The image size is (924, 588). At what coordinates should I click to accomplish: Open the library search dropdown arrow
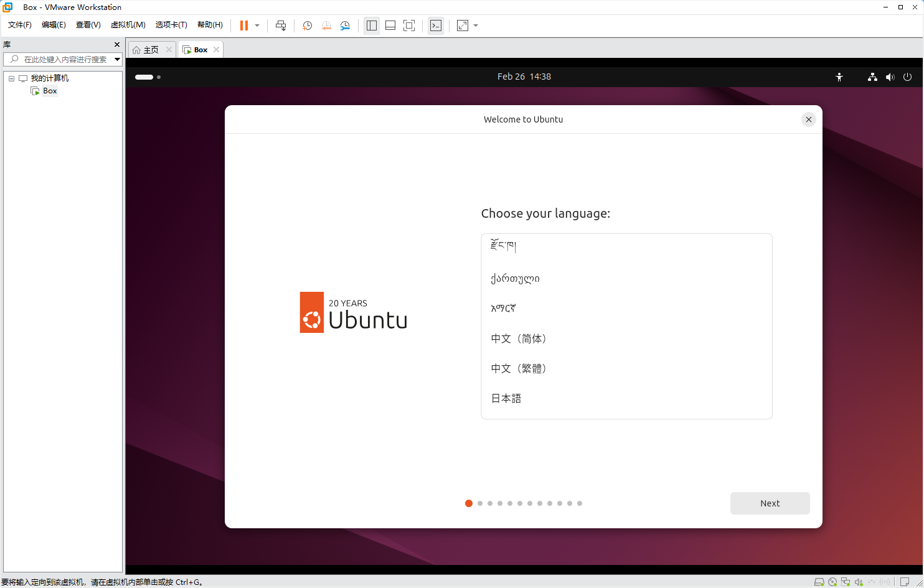point(117,59)
